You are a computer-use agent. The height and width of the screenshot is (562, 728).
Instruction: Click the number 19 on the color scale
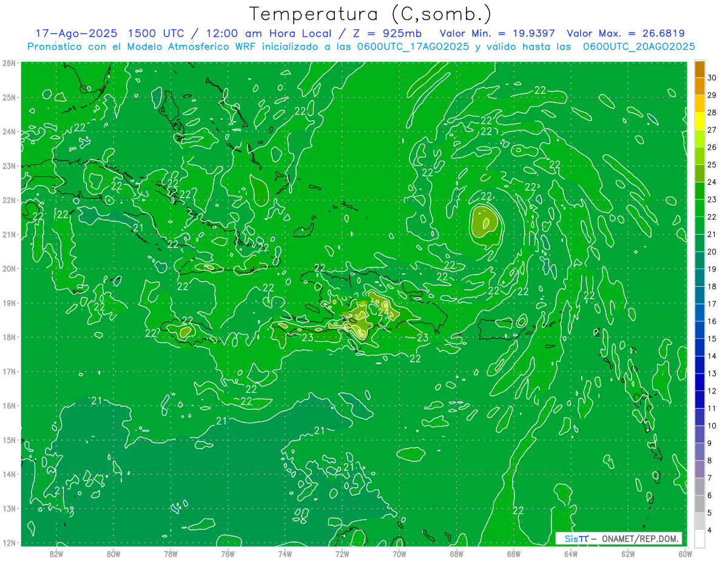(x=712, y=269)
